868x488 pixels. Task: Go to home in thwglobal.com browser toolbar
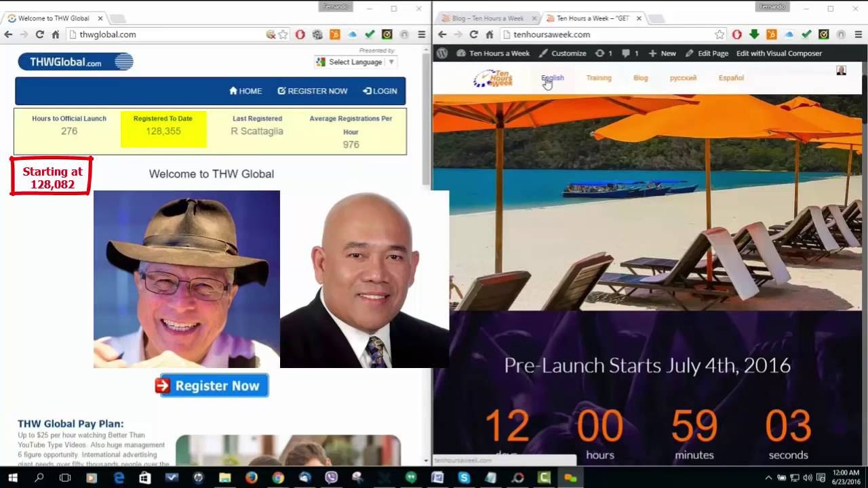click(56, 35)
